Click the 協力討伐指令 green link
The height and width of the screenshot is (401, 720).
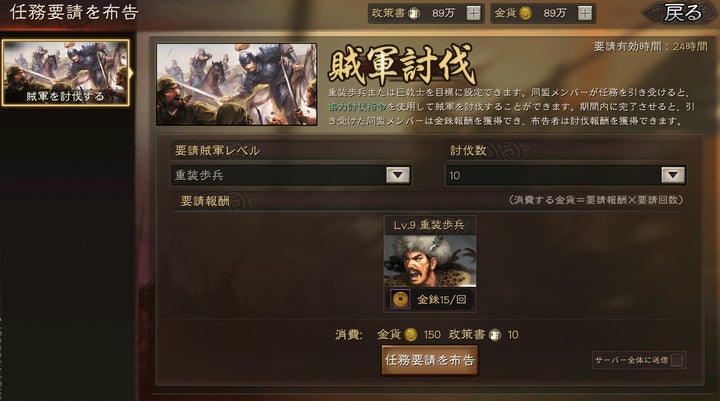358,107
